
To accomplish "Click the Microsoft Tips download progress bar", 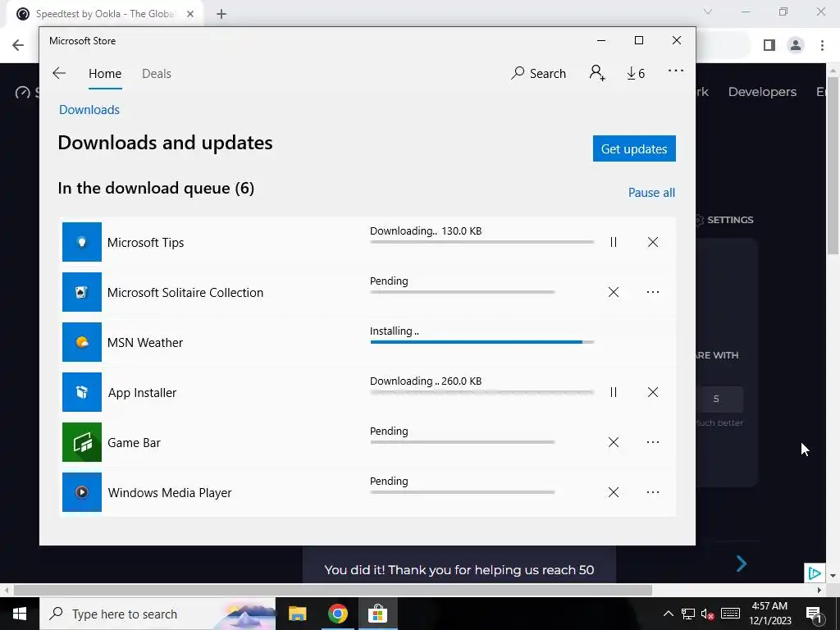I will point(482,242).
